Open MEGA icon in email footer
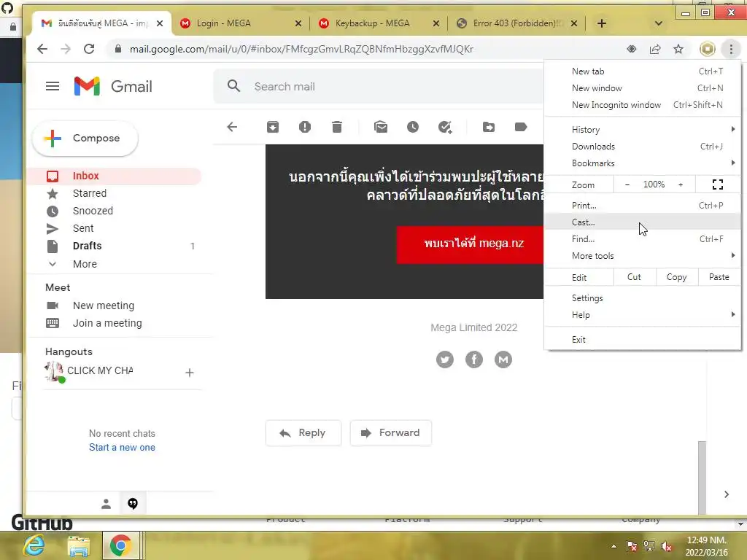 pos(503,359)
